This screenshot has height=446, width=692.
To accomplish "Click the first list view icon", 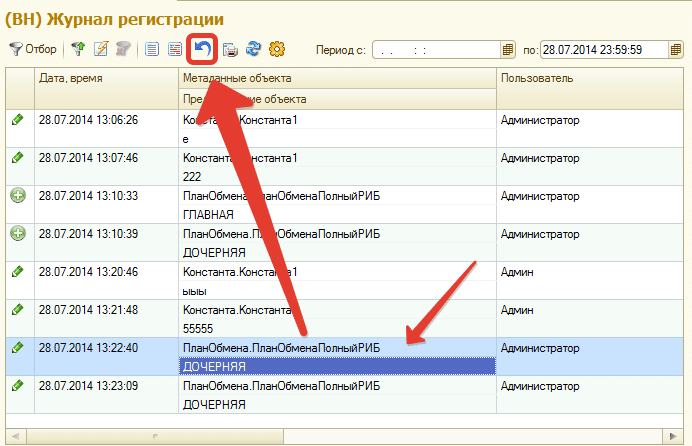I will tap(152, 48).
